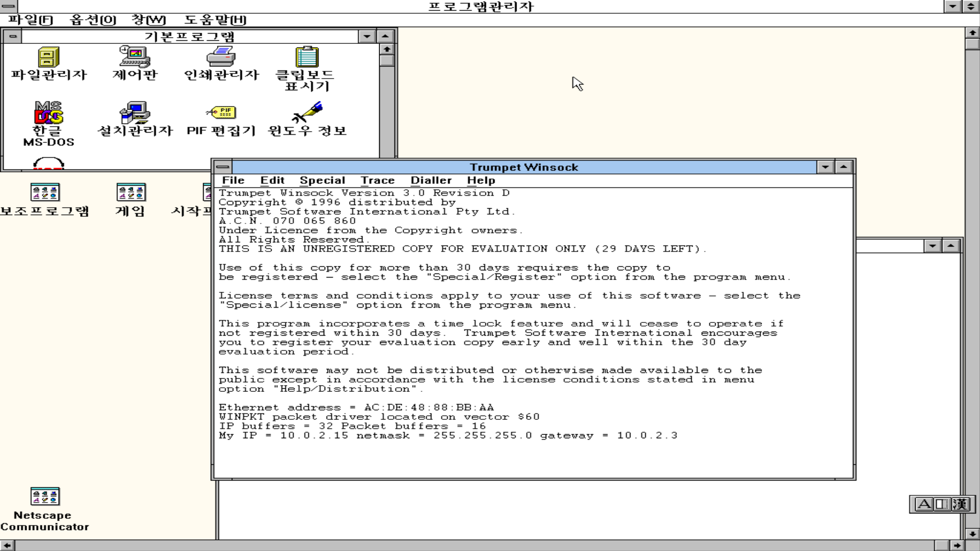980x551 pixels.
Task: Open the Trace menu in Trumpet Winsock
Action: pos(378,181)
